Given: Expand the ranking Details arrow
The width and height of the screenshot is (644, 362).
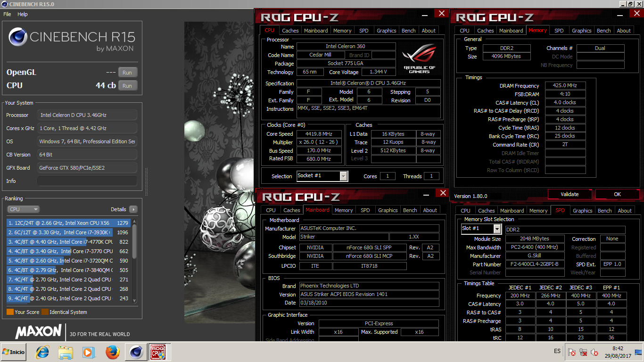Looking at the screenshot, I should point(133,209).
